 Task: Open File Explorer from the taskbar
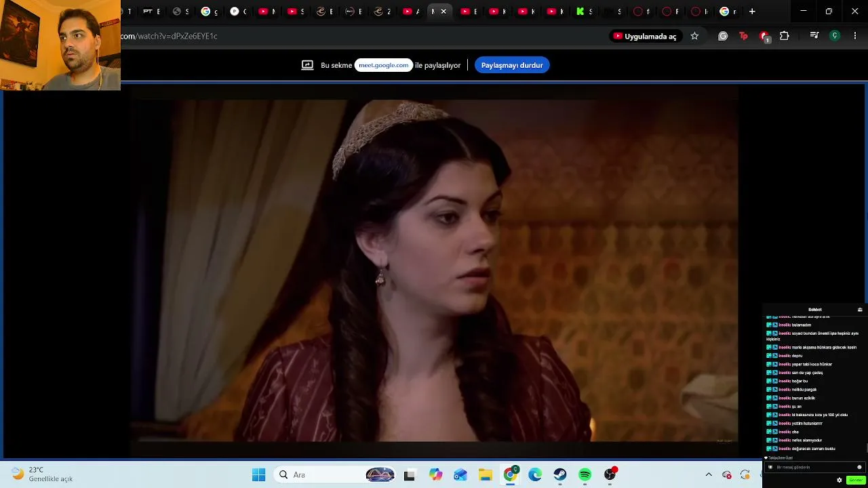pos(486,475)
